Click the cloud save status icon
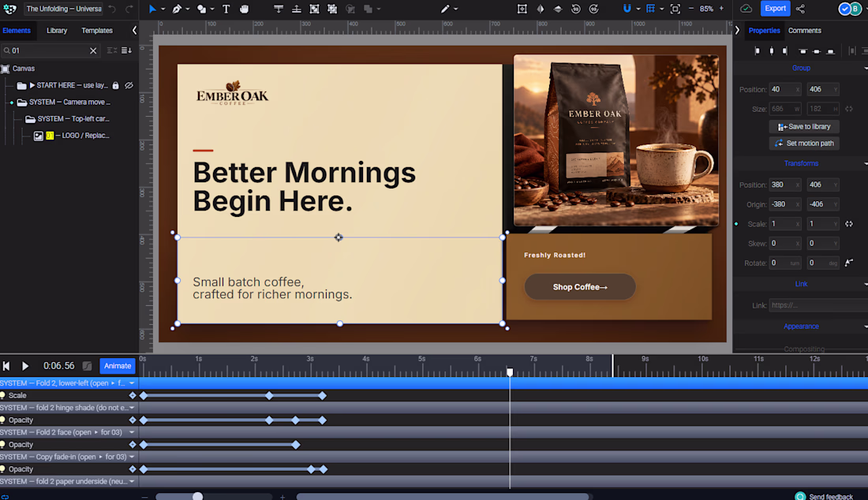The height and width of the screenshot is (500, 868). [746, 9]
